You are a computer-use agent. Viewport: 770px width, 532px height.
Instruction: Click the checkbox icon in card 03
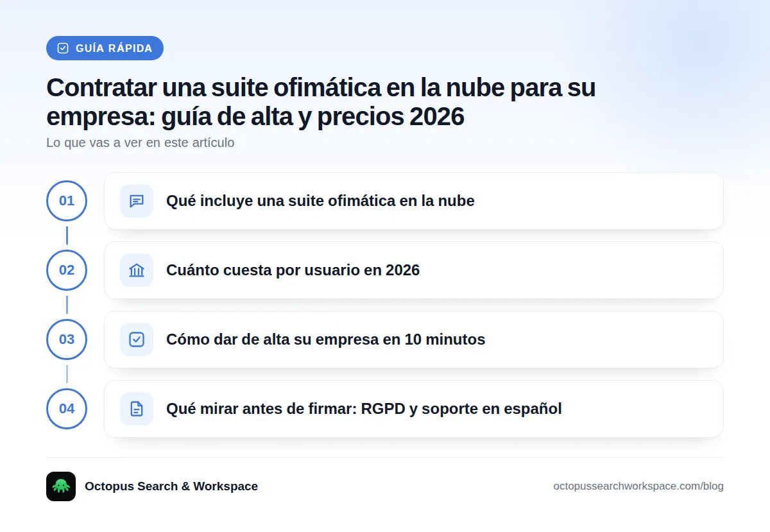coord(137,339)
